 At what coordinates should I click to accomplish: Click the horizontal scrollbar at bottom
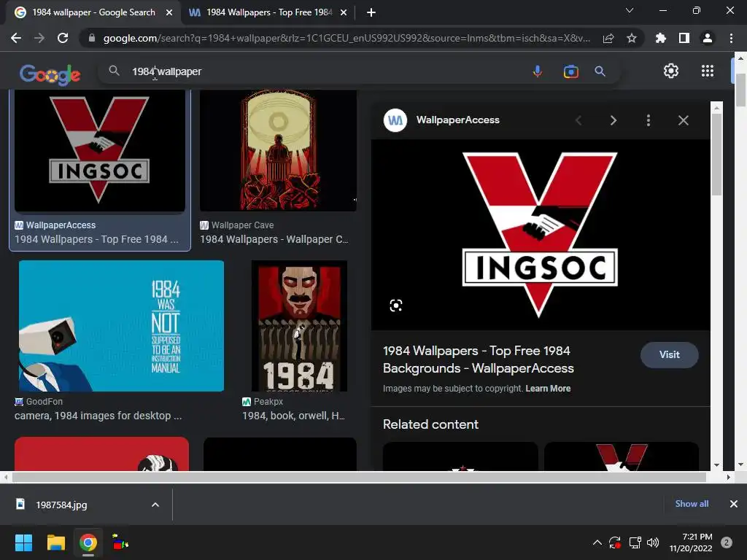[359, 477]
